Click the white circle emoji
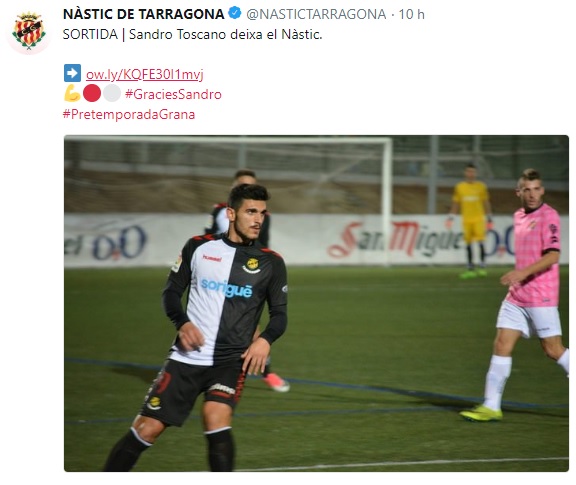 [112, 93]
